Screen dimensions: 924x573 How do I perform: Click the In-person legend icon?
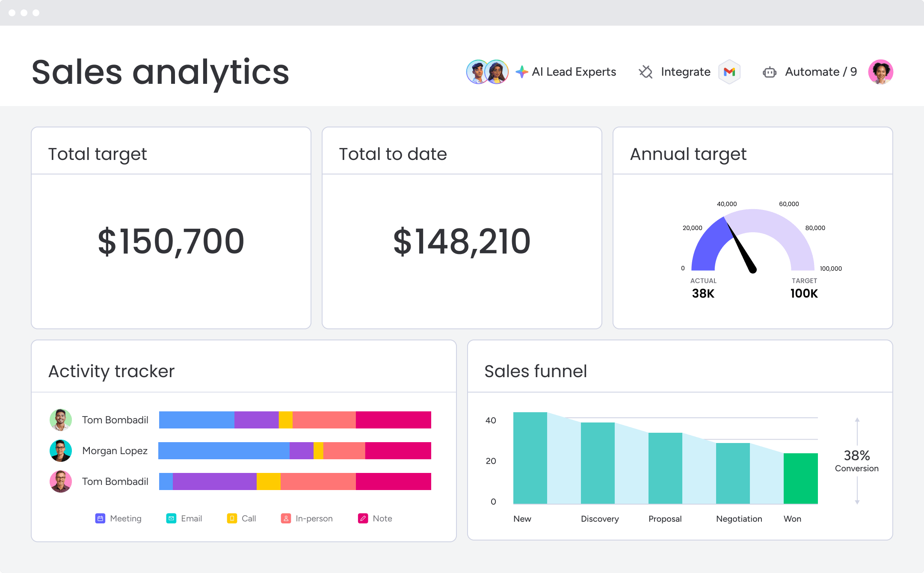tap(286, 518)
